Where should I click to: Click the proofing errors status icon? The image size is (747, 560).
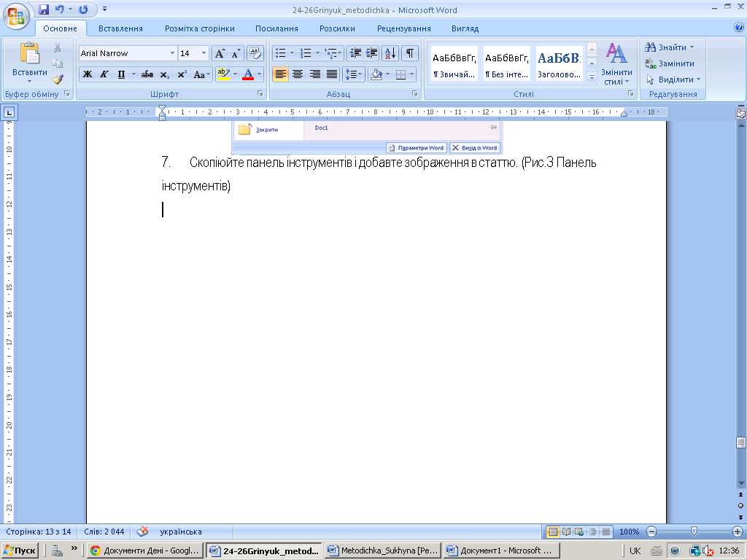[x=142, y=531]
